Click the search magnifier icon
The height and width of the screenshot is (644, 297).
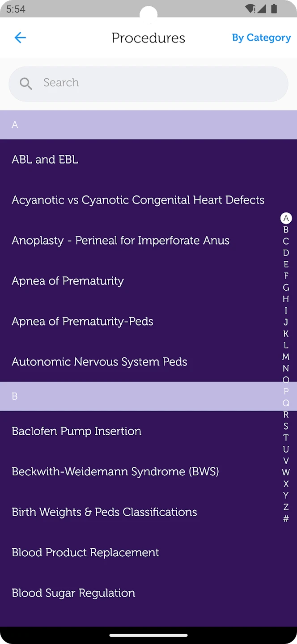pyautogui.click(x=26, y=83)
